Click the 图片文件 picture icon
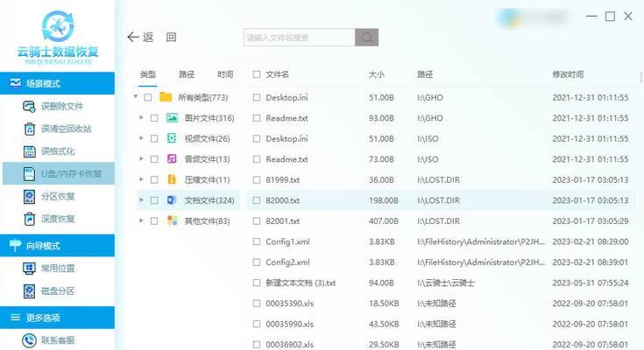 click(x=172, y=118)
